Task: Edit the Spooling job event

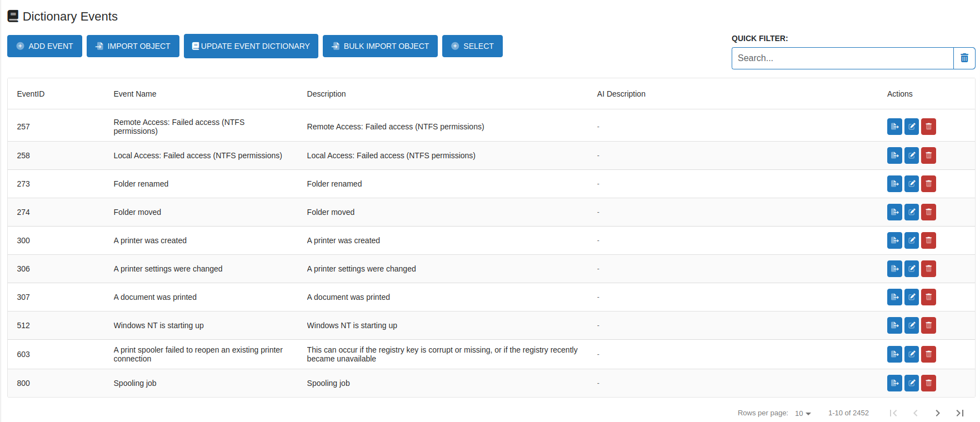Action: click(x=912, y=383)
